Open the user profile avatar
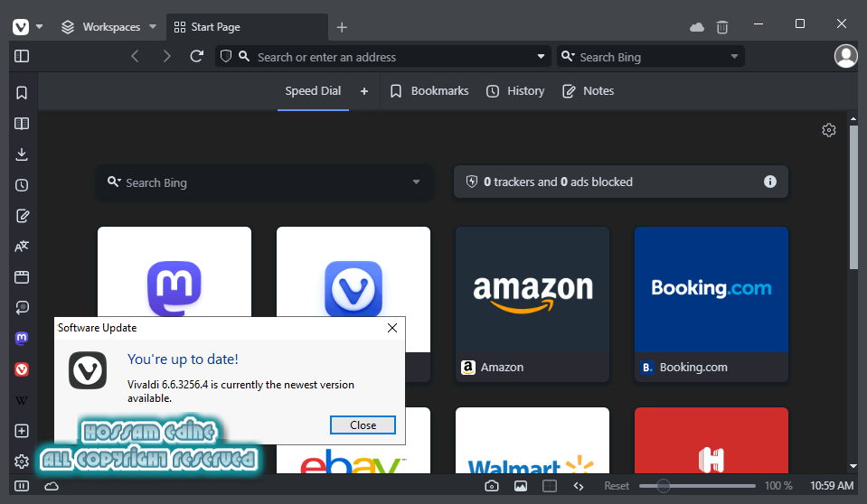This screenshot has width=867, height=504. (845, 56)
